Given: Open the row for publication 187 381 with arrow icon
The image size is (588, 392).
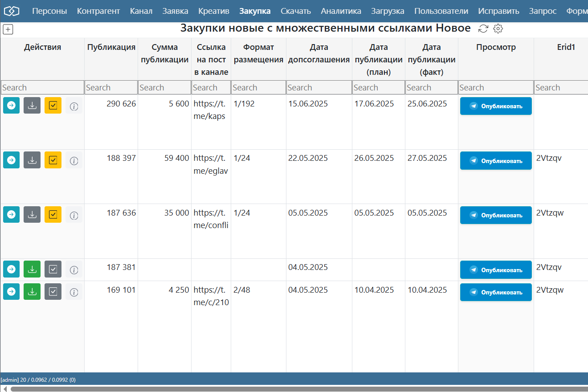Looking at the screenshot, I should tap(11, 269).
